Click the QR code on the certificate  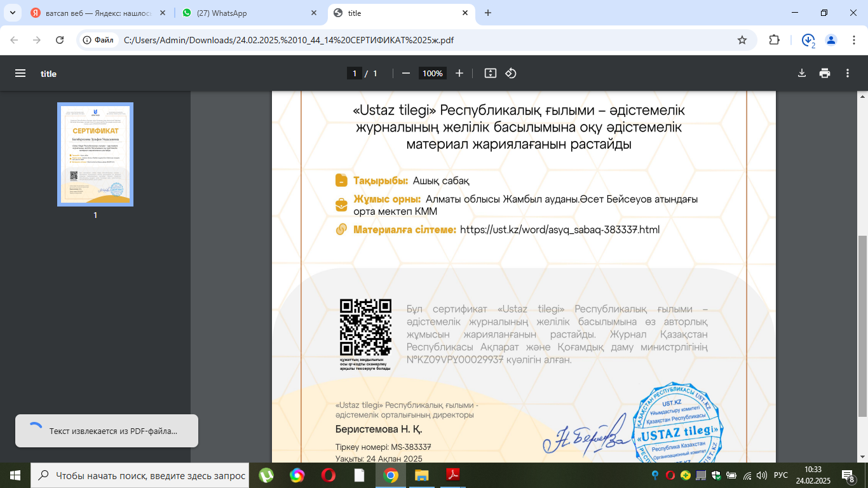[365, 328]
